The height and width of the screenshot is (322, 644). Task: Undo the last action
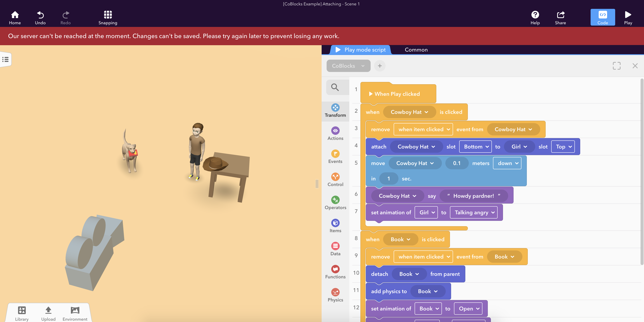coord(40,18)
